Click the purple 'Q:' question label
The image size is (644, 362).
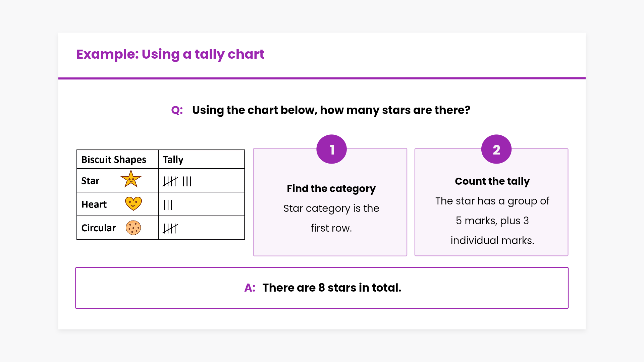tap(177, 110)
